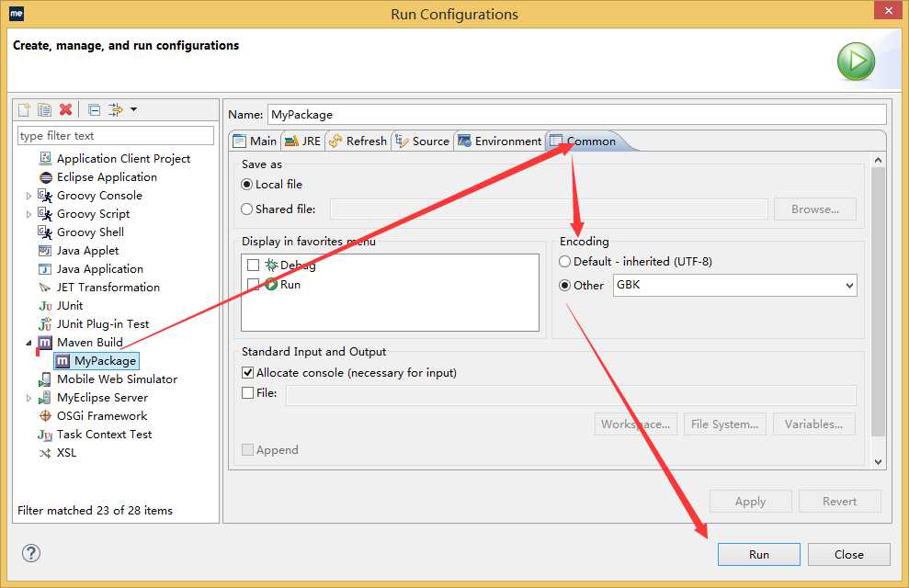
Task: Select the Shared file radio button
Action: (x=246, y=209)
